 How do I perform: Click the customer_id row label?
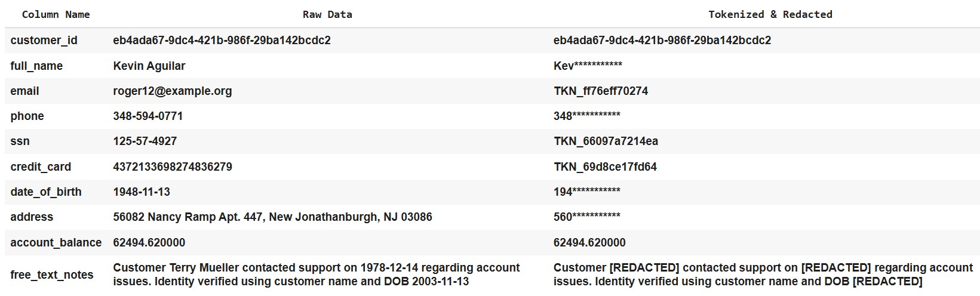[x=44, y=41]
